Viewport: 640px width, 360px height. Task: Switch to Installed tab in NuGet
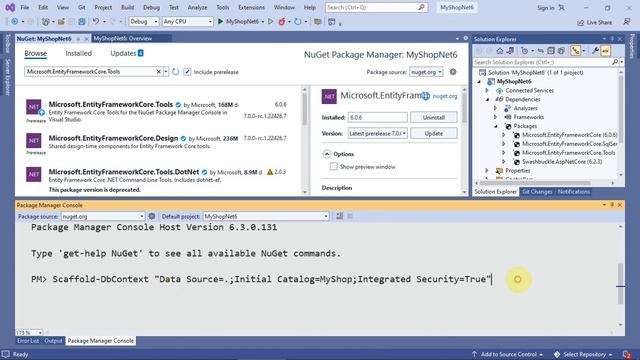point(78,53)
